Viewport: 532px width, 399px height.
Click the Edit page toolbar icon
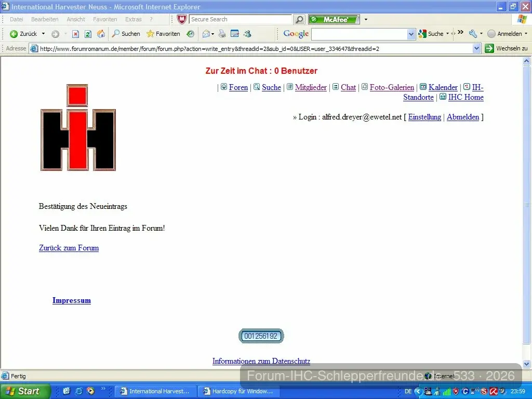pyautogui.click(x=234, y=34)
